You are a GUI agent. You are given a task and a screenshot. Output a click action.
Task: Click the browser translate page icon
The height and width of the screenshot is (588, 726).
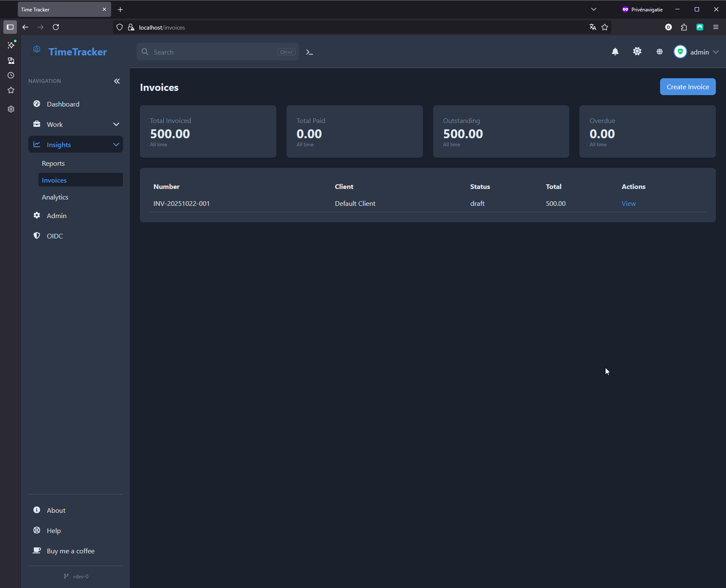click(x=592, y=27)
